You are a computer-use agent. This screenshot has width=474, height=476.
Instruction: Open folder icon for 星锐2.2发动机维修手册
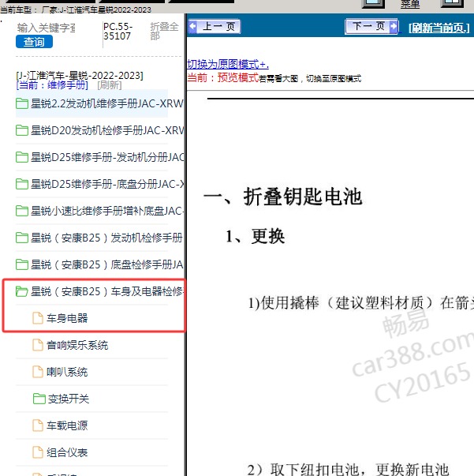pos(22,103)
